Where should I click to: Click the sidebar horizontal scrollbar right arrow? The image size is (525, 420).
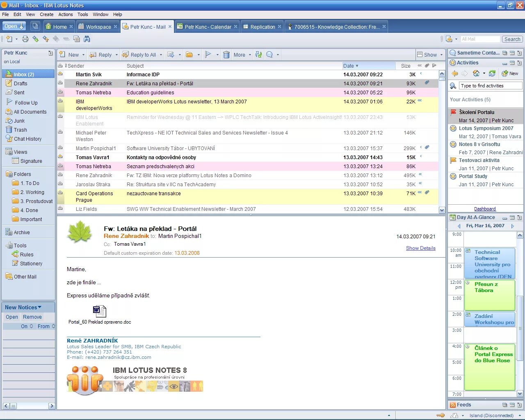[x=51, y=406]
